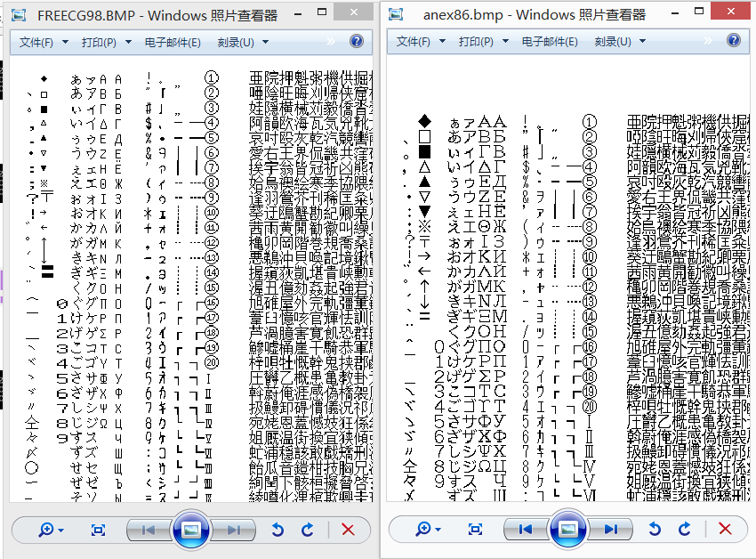Screen dimensions: 756x559
Task: Rotate clockwise in FREECG98.BMP window
Action: (x=308, y=530)
